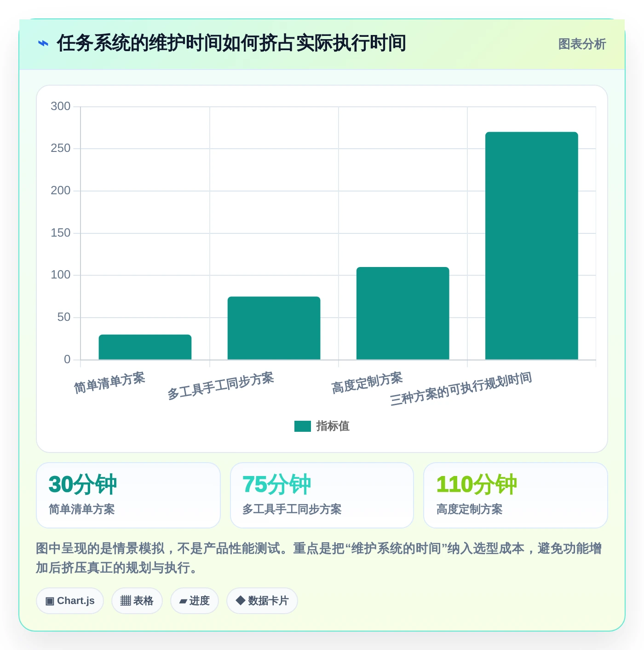Click the grid icon in the 表格 chip
Viewport: 644px width, 650px height.
pyautogui.click(x=126, y=601)
